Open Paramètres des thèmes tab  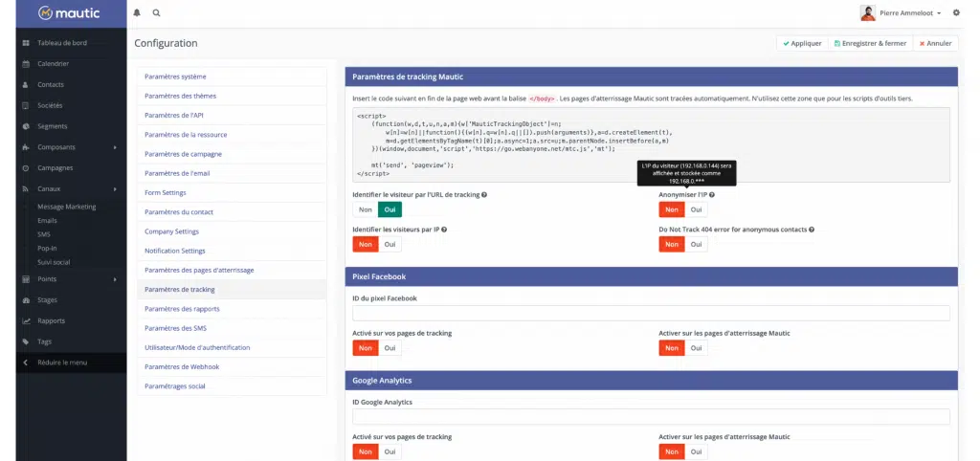point(232,96)
